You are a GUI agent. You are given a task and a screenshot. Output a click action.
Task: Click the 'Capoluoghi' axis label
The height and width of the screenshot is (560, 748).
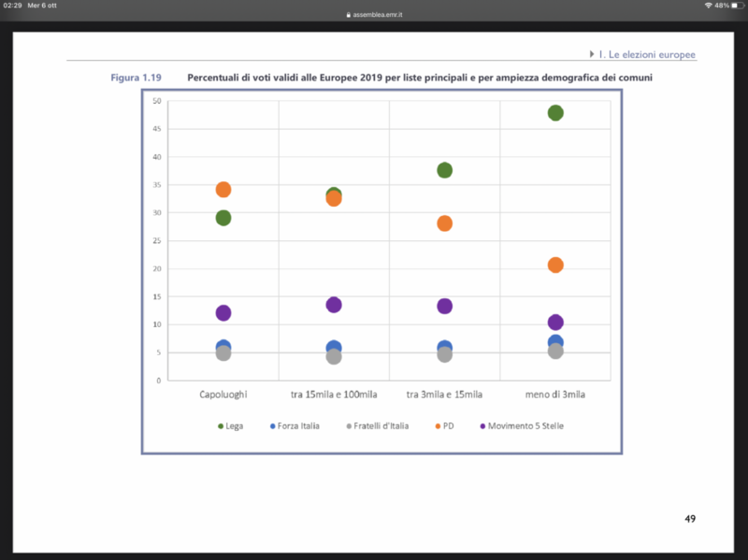223,395
